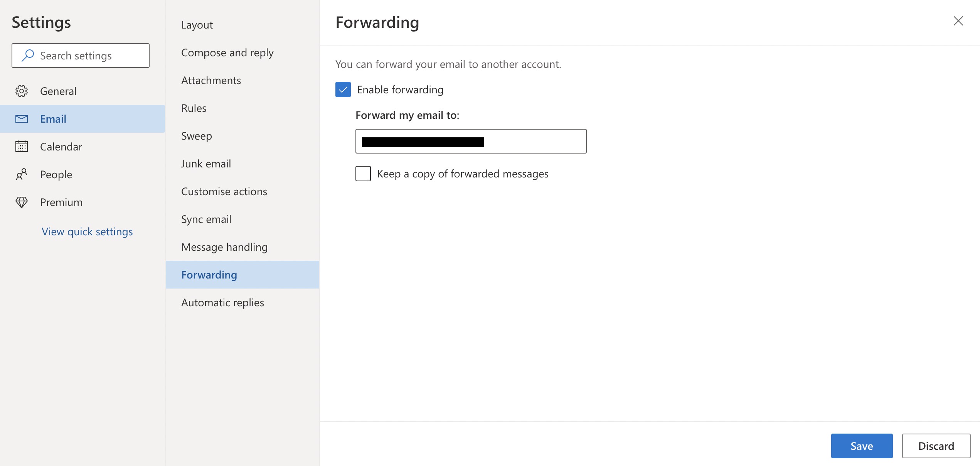Select the Email envelope icon
This screenshot has height=466, width=980.
pyautogui.click(x=22, y=119)
